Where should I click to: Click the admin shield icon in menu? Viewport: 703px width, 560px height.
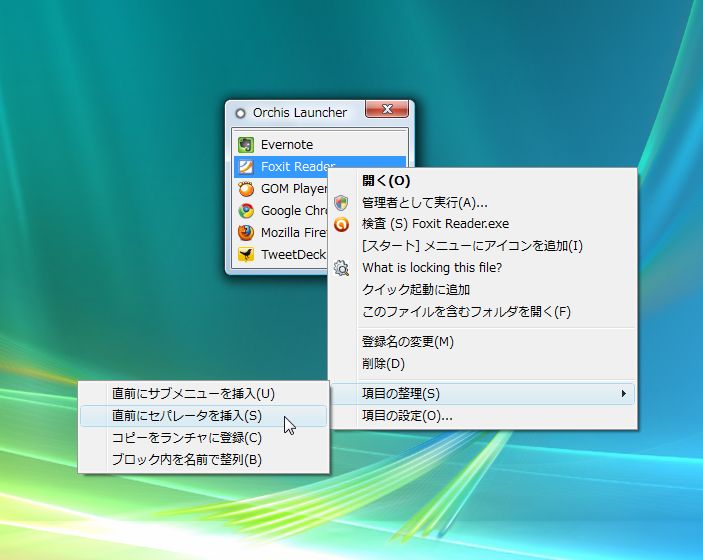[341, 203]
